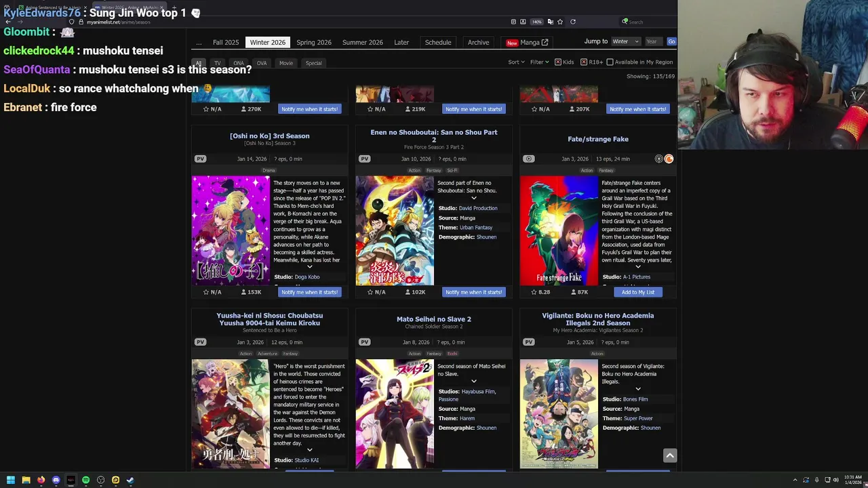Reload the page with the browser refresh icon
The image size is (868, 488).
pos(572,22)
